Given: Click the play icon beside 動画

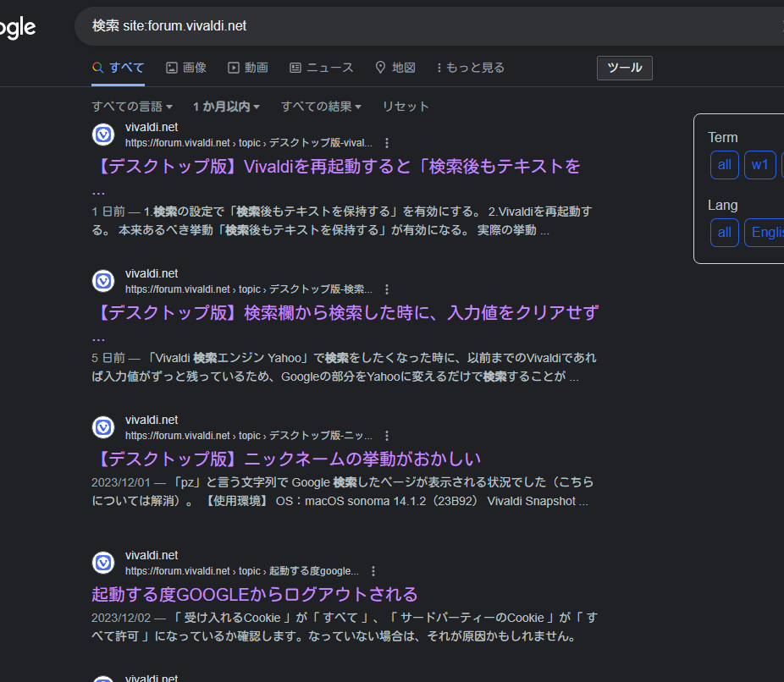Looking at the screenshot, I should (234, 68).
